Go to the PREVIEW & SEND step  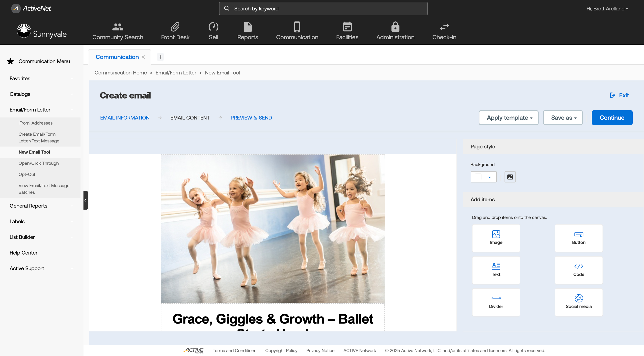(251, 118)
